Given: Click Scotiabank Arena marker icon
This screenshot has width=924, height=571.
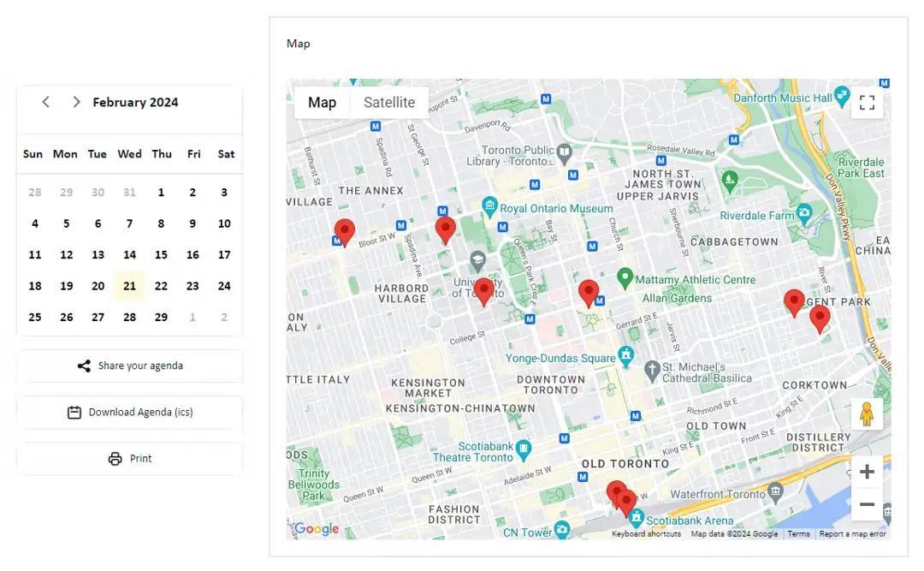Looking at the screenshot, I should (x=636, y=518).
